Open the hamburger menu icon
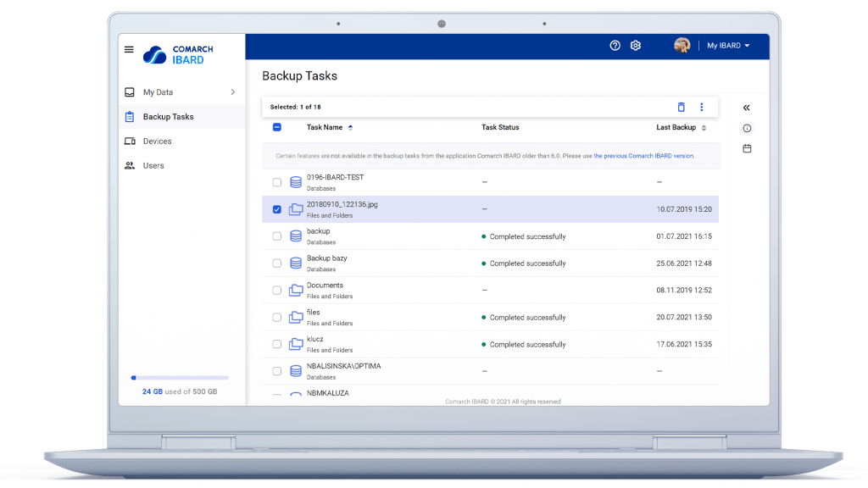 tap(129, 49)
